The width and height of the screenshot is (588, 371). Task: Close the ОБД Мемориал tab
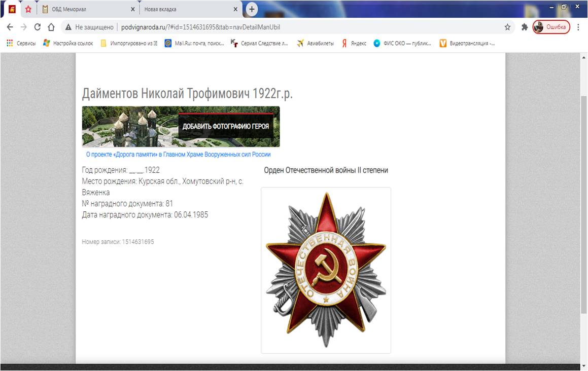click(133, 10)
